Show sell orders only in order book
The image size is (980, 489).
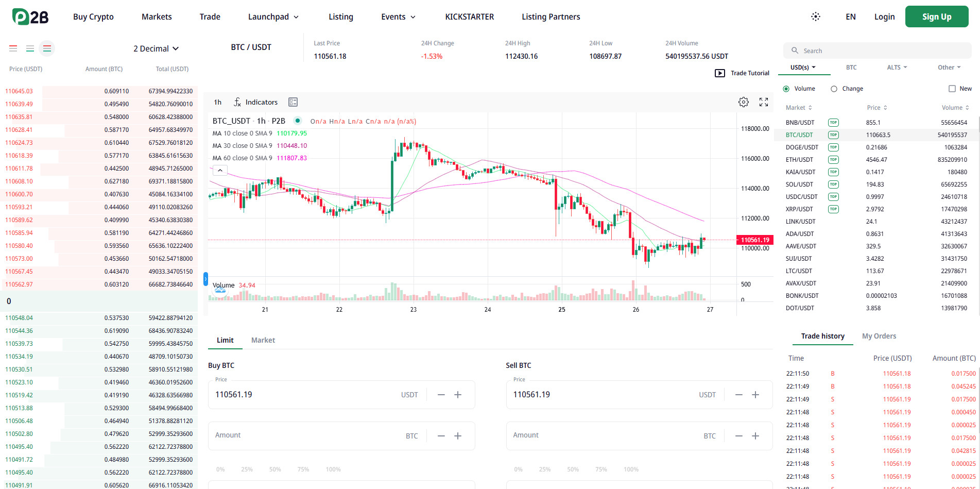(13, 48)
